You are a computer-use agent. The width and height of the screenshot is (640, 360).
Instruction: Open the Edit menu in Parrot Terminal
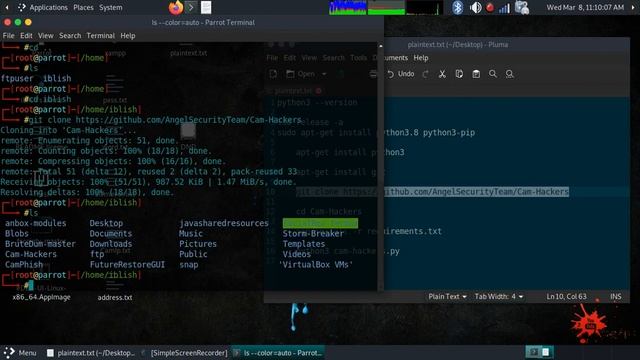26,36
